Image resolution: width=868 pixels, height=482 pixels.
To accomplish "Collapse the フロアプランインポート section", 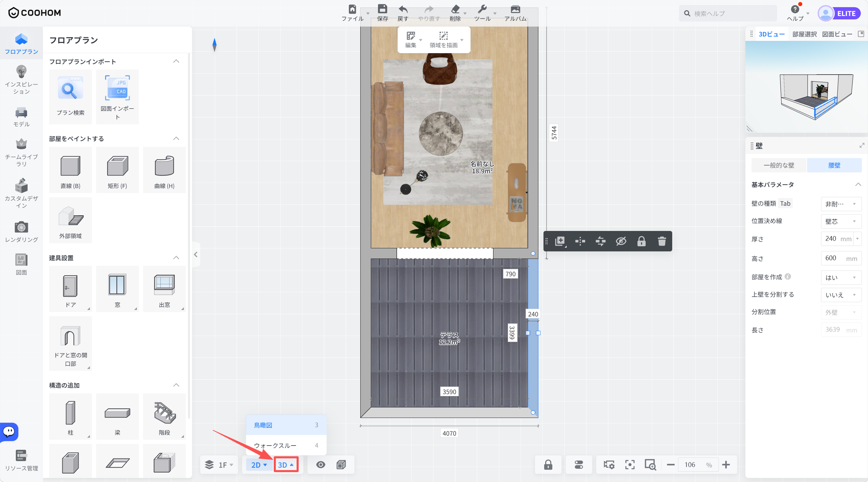I will (x=176, y=61).
